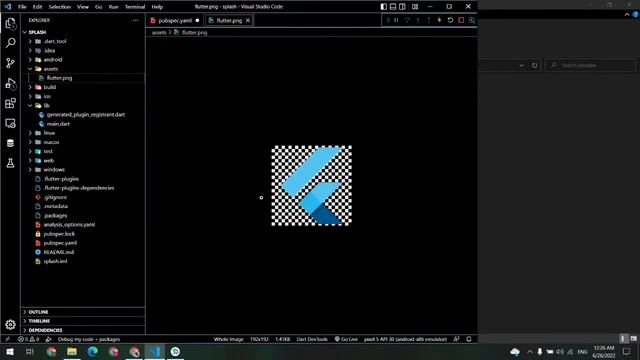
Task: Open the View menu
Action: [83, 7]
